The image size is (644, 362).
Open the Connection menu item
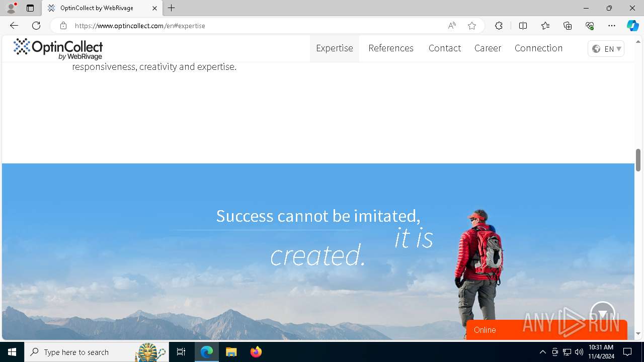click(538, 48)
